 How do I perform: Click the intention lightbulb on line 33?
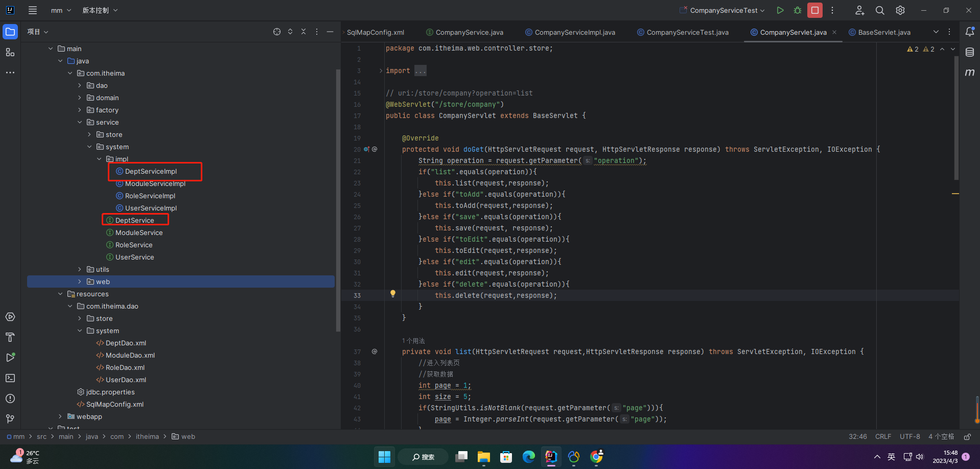tap(393, 294)
